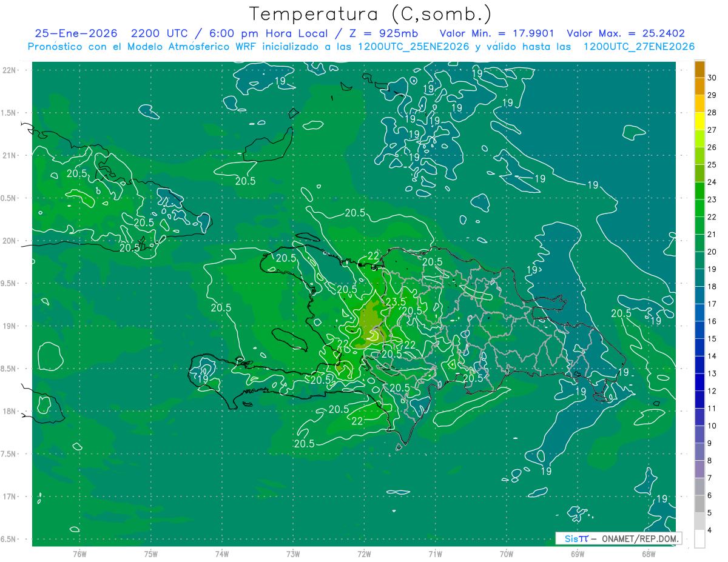
Task: Click valid-until time '1200UTC_27ENE2026'
Action: point(639,47)
